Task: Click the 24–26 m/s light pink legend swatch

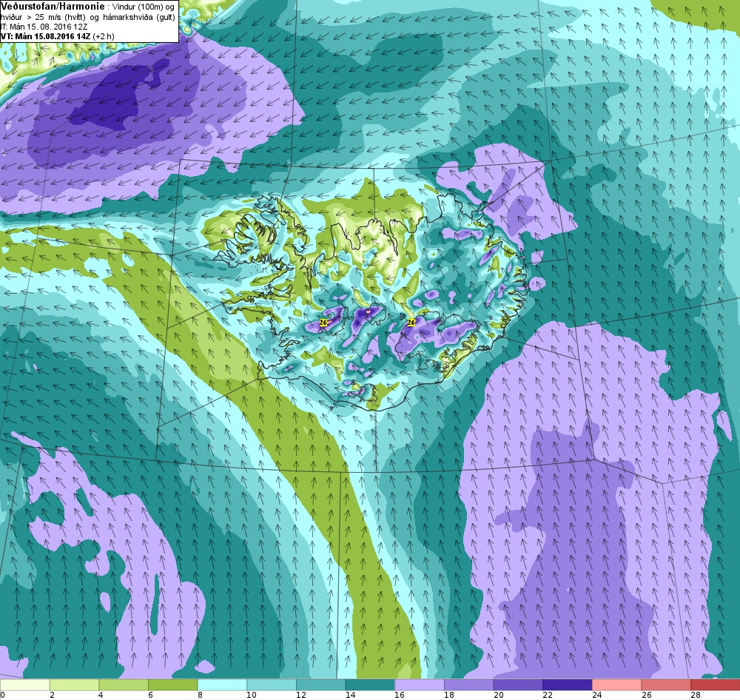Action: (x=617, y=684)
